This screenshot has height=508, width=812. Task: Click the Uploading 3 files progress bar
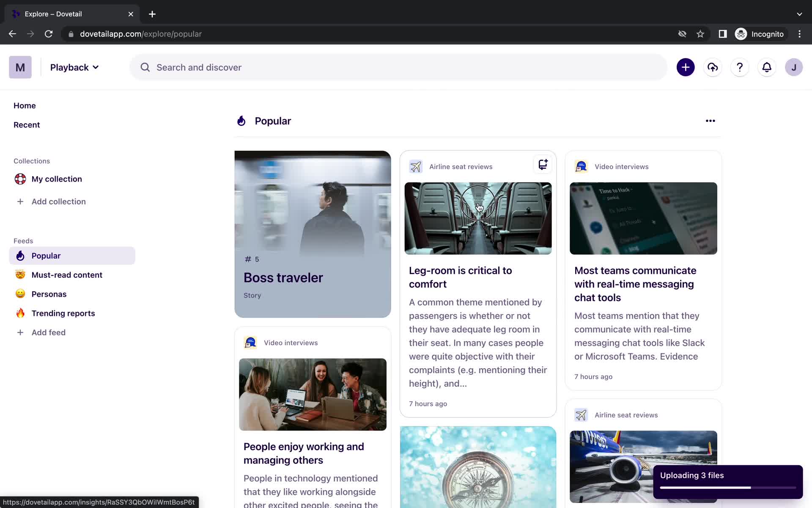[x=728, y=486]
